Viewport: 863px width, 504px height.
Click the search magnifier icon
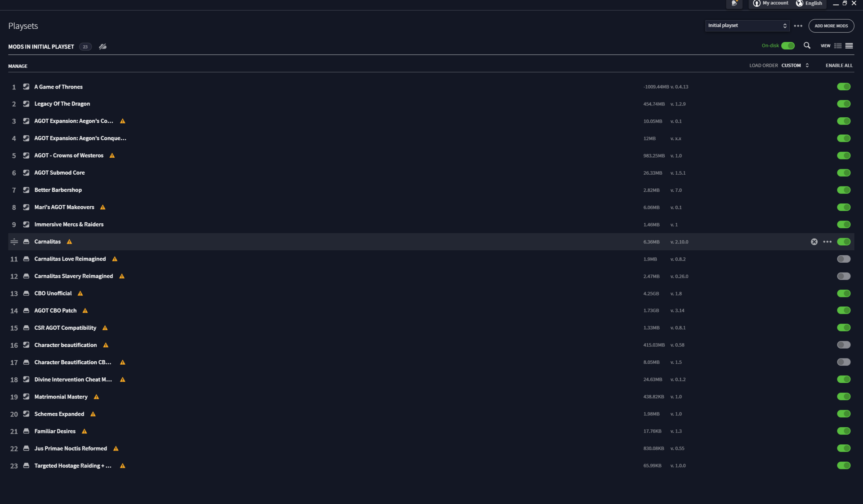[x=807, y=45]
